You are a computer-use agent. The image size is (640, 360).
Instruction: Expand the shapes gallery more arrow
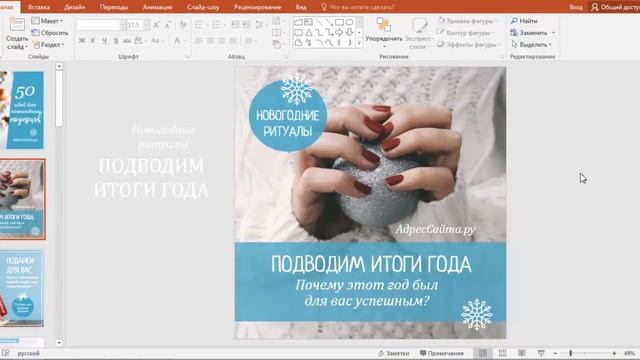tap(360, 42)
